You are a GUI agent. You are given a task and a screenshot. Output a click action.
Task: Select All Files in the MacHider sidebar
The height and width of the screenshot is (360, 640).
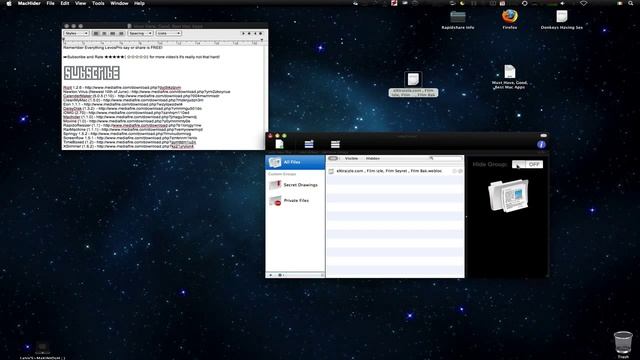click(x=295, y=162)
